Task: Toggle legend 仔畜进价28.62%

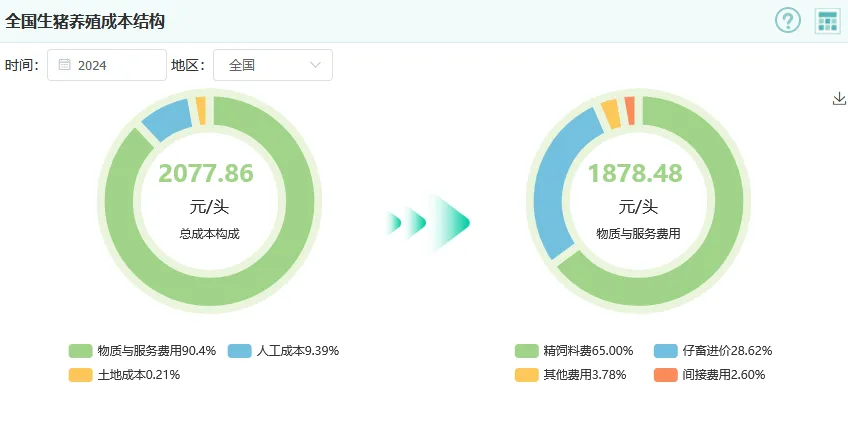Action: point(713,351)
